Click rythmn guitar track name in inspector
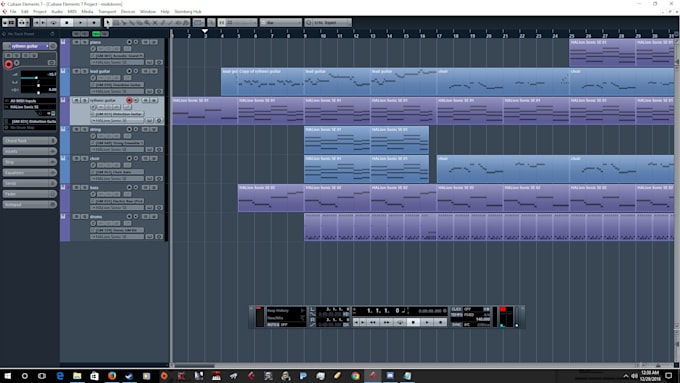680x383 pixels. click(25, 46)
